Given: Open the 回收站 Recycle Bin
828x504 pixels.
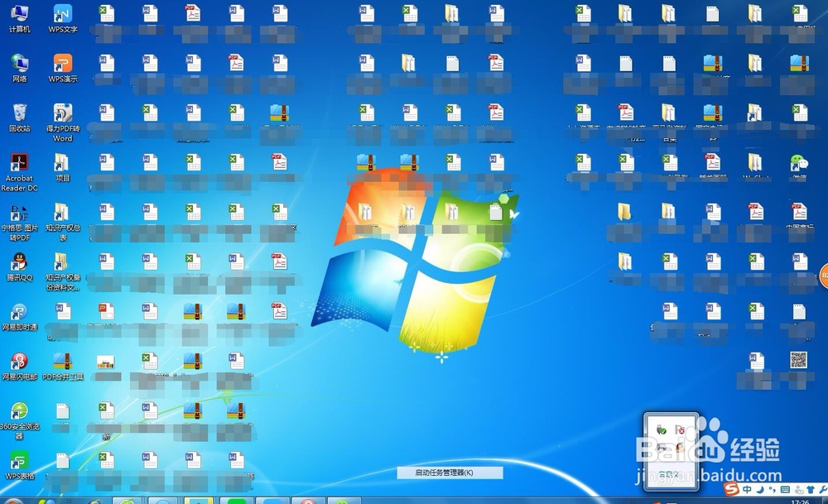Looking at the screenshot, I should 18,113.
